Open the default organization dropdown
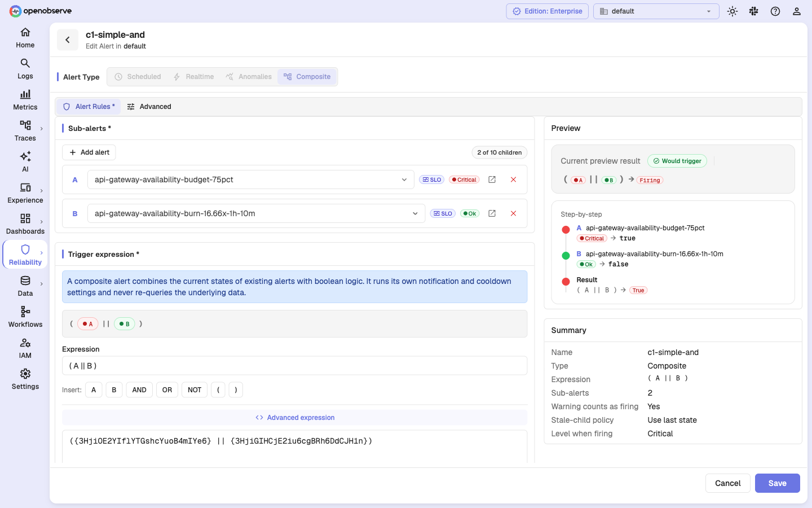The width and height of the screenshot is (812, 508). click(656, 11)
